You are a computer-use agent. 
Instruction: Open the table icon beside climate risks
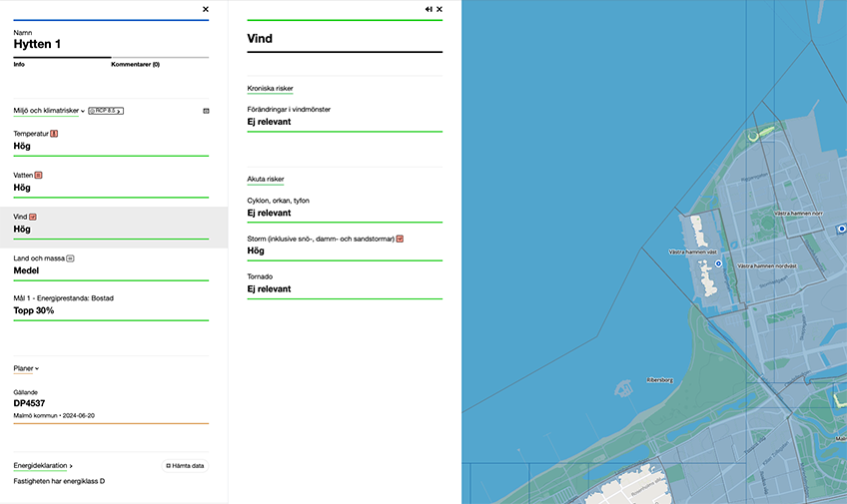pyautogui.click(x=206, y=111)
